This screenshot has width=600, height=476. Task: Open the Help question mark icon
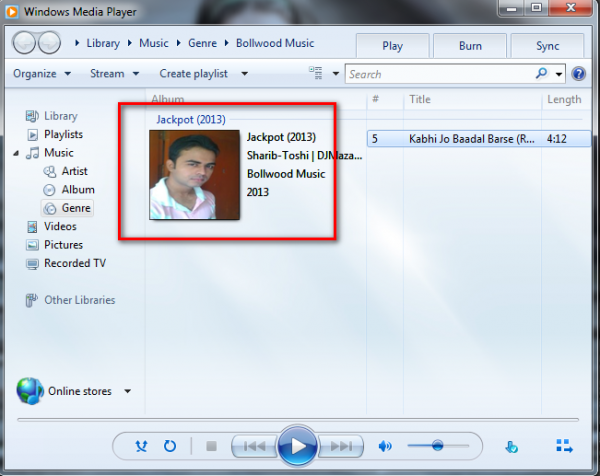[x=578, y=73]
